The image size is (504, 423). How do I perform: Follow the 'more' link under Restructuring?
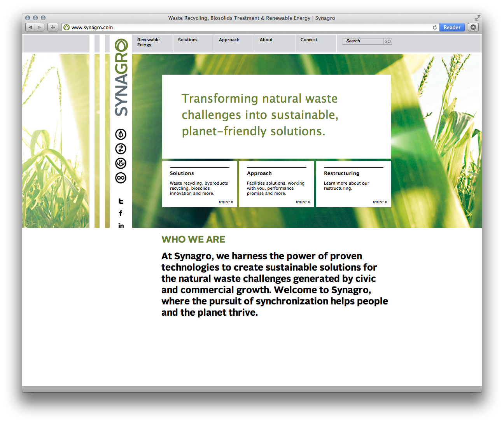(380, 202)
